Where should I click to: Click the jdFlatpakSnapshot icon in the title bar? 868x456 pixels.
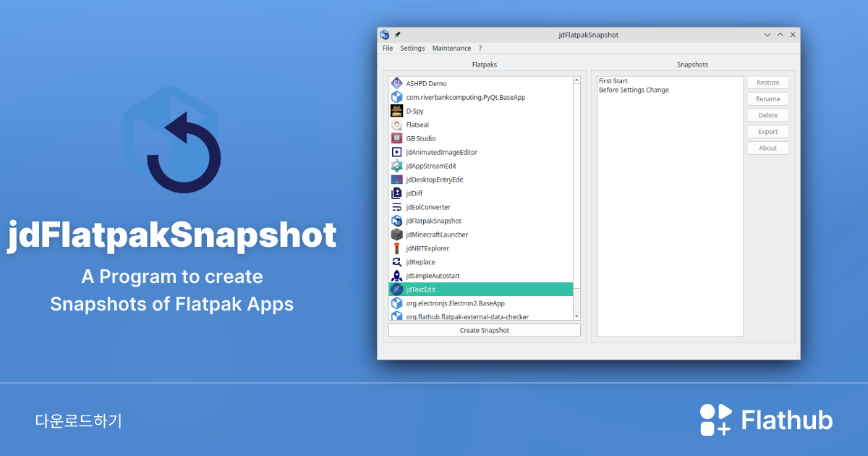(x=385, y=34)
